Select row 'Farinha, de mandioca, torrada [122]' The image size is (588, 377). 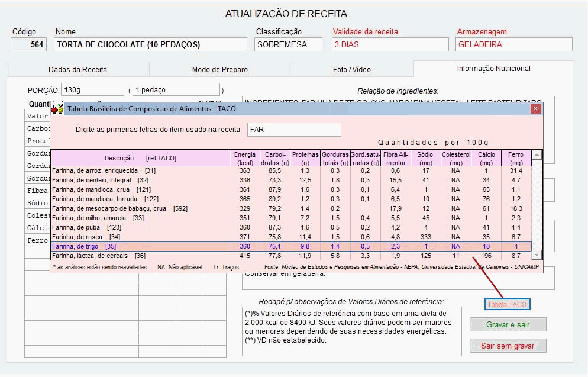click(x=291, y=199)
